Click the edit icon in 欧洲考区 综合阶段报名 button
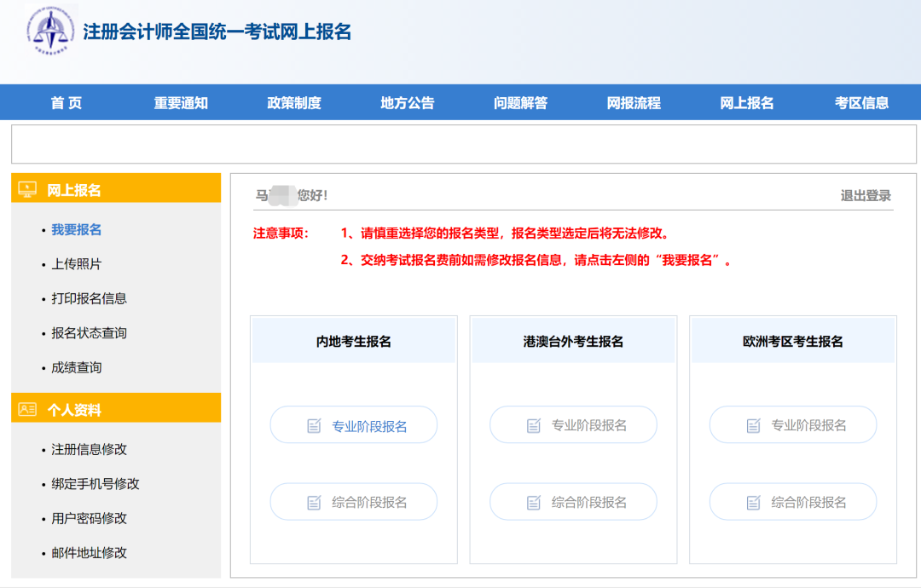The width and height of the screenshot is (921, 588). point(752,502)
